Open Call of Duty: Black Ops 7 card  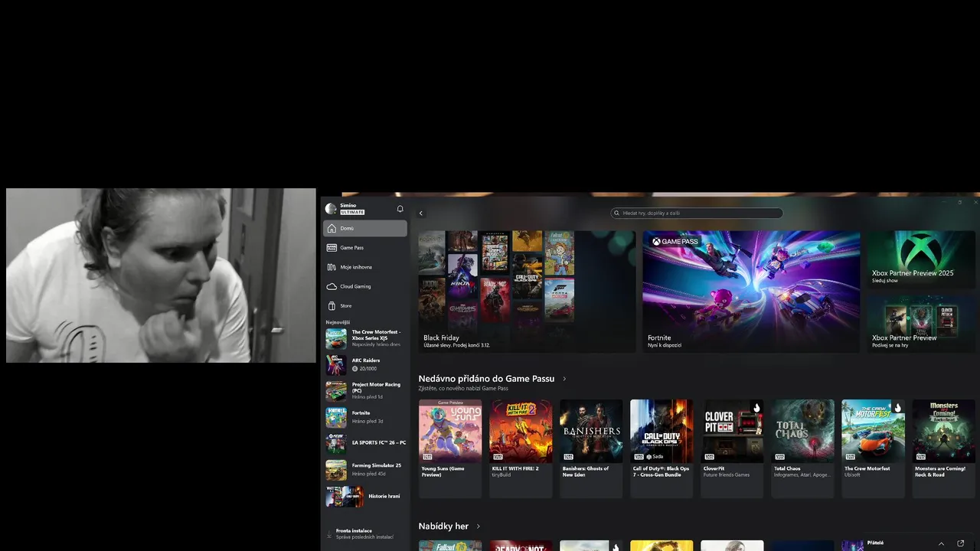pyautogui.click(x=661, y=448)
